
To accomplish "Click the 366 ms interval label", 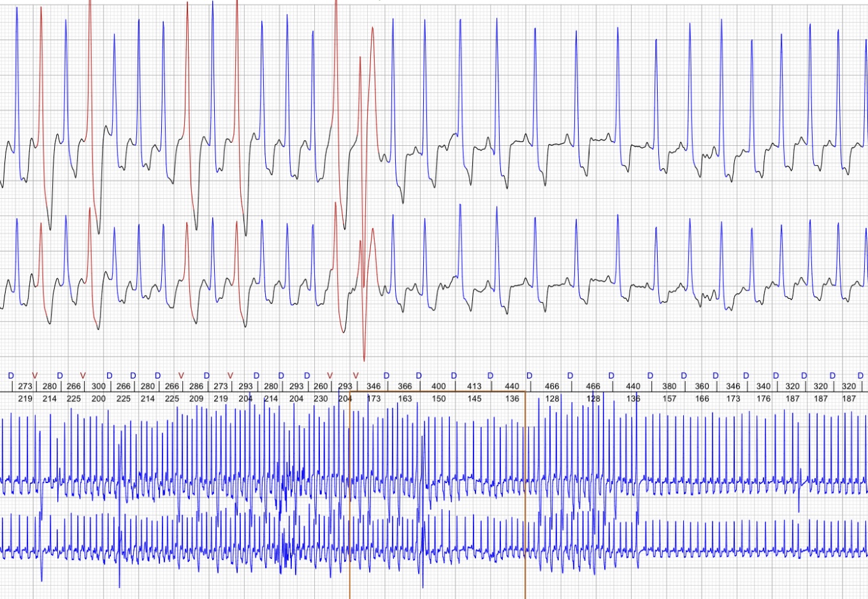I will coord(405,386).
